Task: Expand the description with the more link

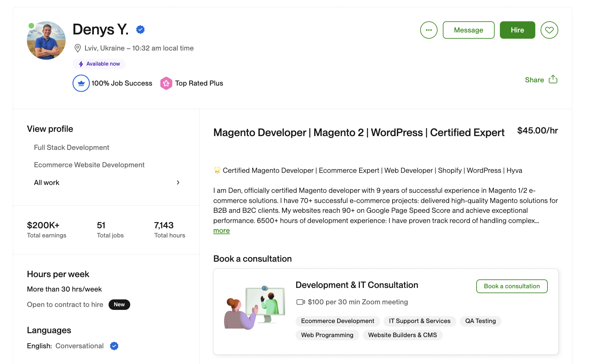Action: pyautogui.click(x=221, y=231)
